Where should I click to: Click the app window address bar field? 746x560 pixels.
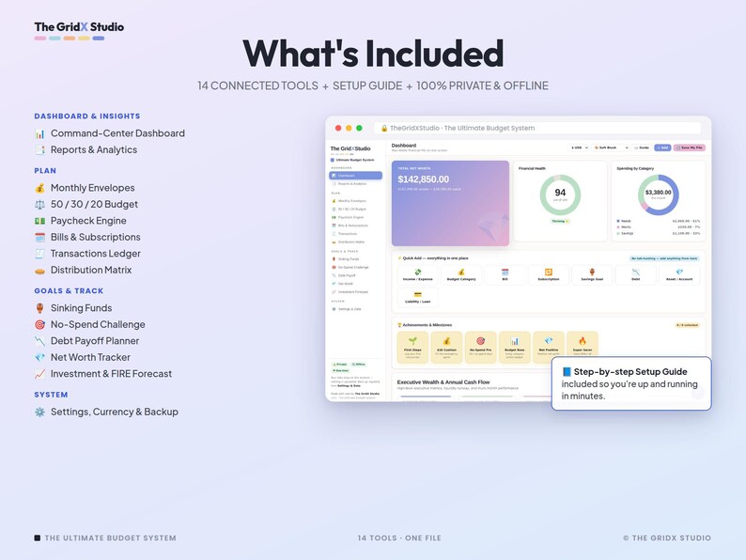click(537, 128)
